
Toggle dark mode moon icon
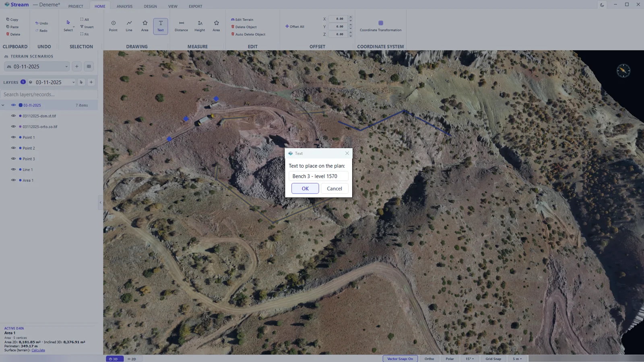click(602, 5)
